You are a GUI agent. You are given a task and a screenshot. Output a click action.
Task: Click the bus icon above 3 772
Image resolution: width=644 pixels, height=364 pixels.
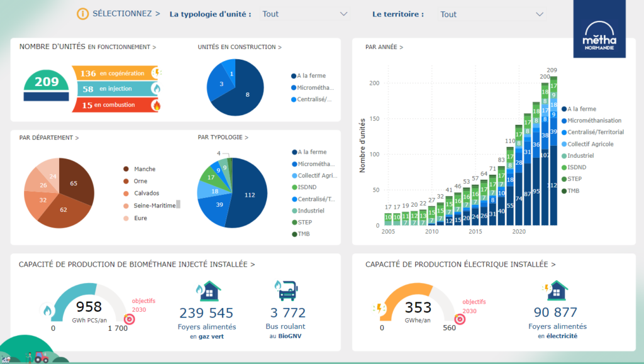coord(286,290)
